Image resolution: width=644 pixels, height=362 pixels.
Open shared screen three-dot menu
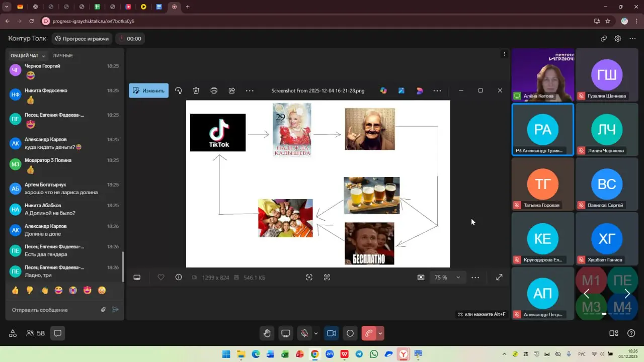click(504, 54)
